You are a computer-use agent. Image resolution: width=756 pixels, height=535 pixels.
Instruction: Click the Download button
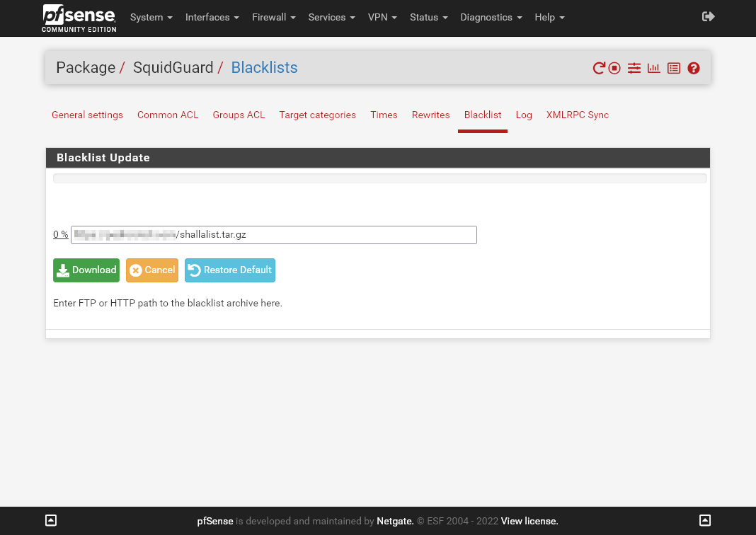point(86,270)
